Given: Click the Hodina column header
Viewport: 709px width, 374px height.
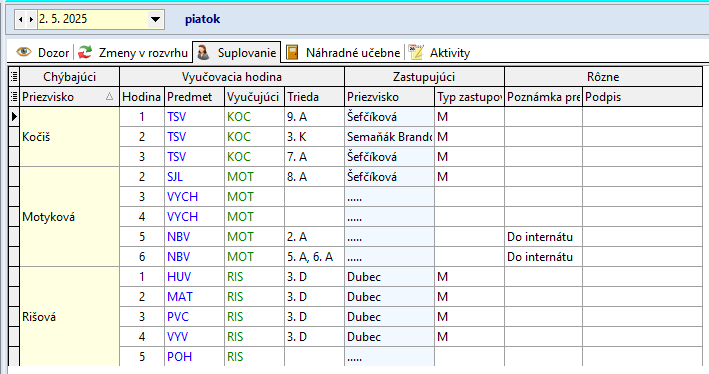Looking at the screenshot, I should click(142, 97).
